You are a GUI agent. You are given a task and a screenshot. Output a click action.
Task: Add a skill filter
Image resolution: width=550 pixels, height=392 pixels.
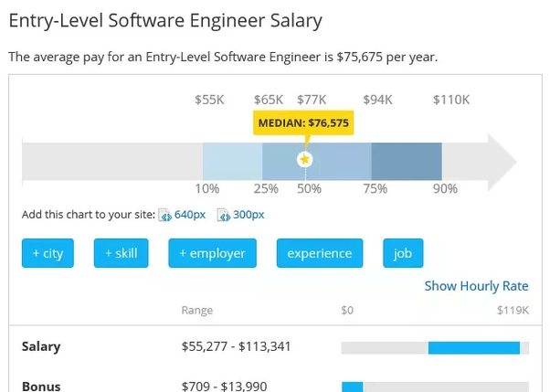tap(121, 253)
